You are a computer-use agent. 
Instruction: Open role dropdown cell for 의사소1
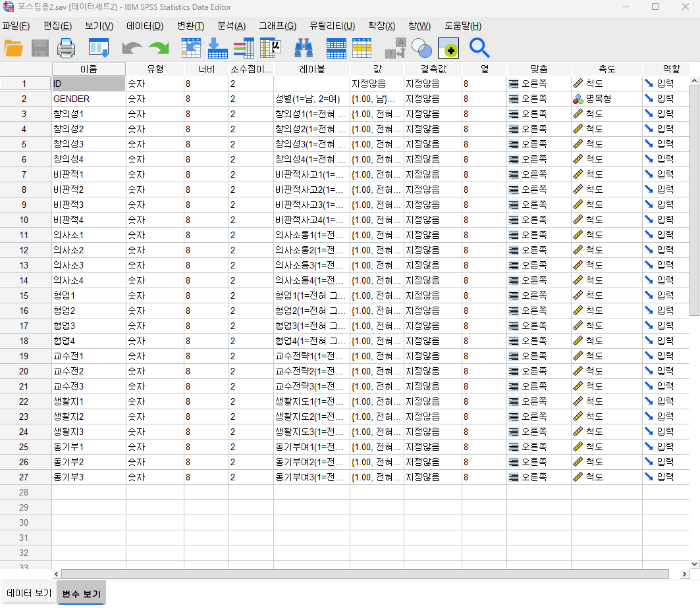(x=666, y=235)
